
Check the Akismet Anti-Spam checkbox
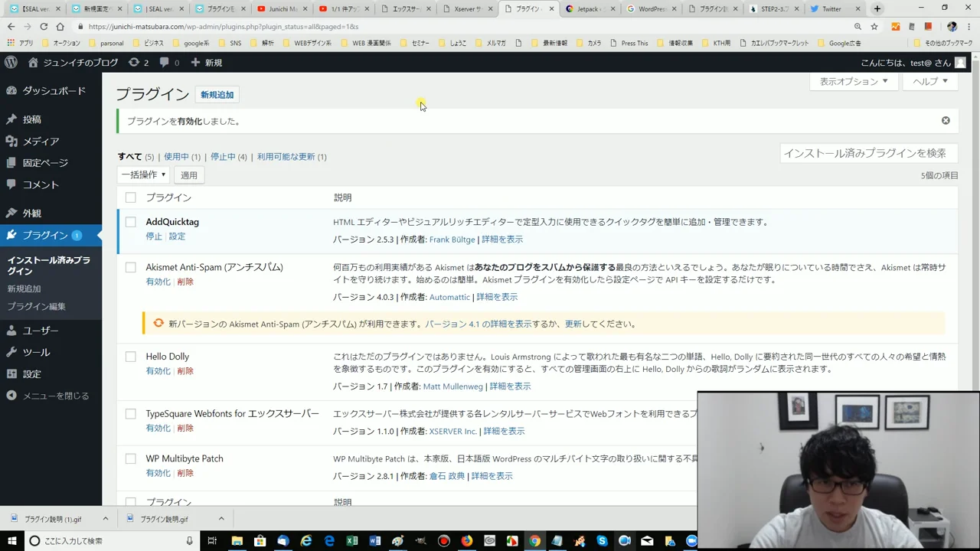tap(130, 267)
